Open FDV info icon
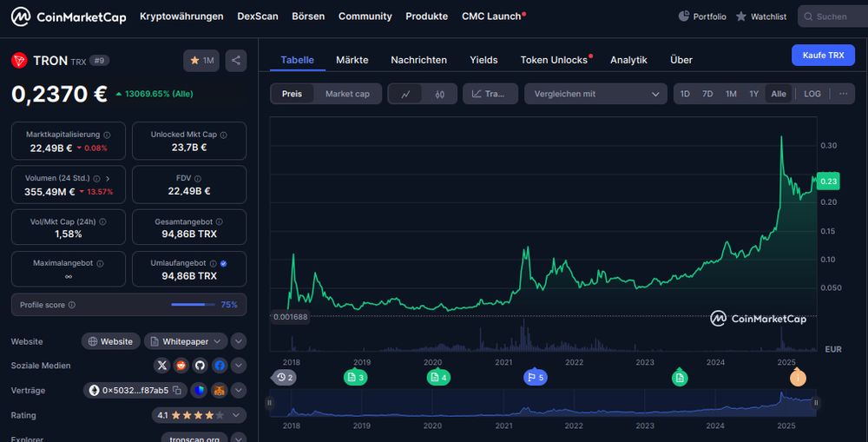Image resolution: width=868 pixels, height=442 pixels. click(x=198, y=178)
